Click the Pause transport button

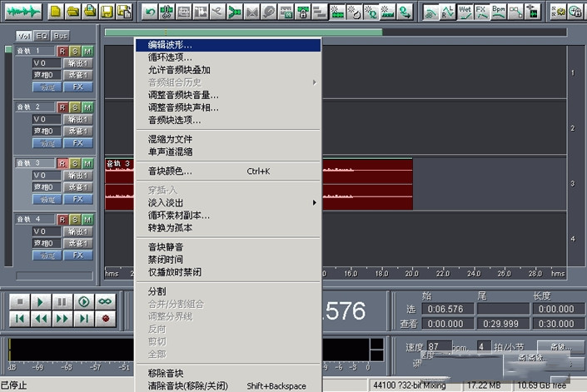pos(62,301)
